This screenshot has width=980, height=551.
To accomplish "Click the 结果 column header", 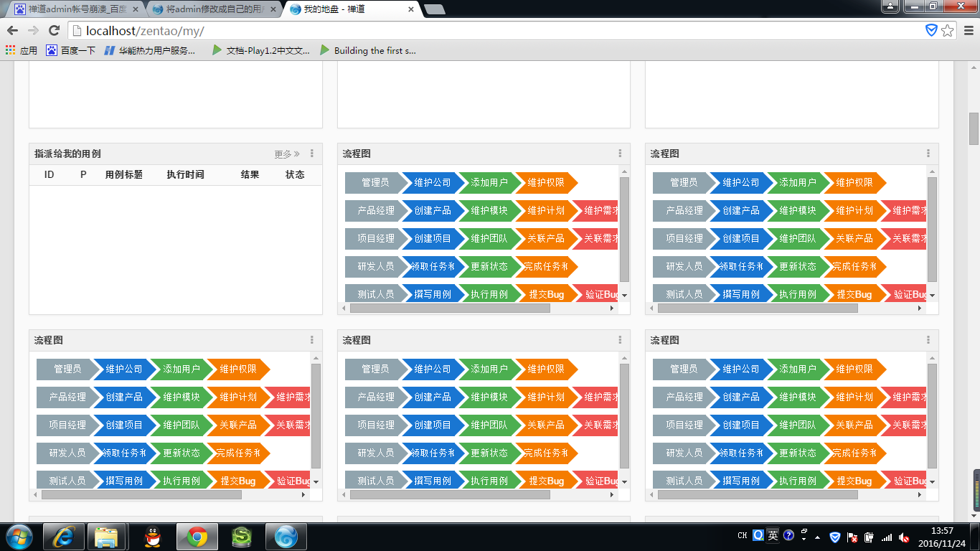I will point(250,174).
